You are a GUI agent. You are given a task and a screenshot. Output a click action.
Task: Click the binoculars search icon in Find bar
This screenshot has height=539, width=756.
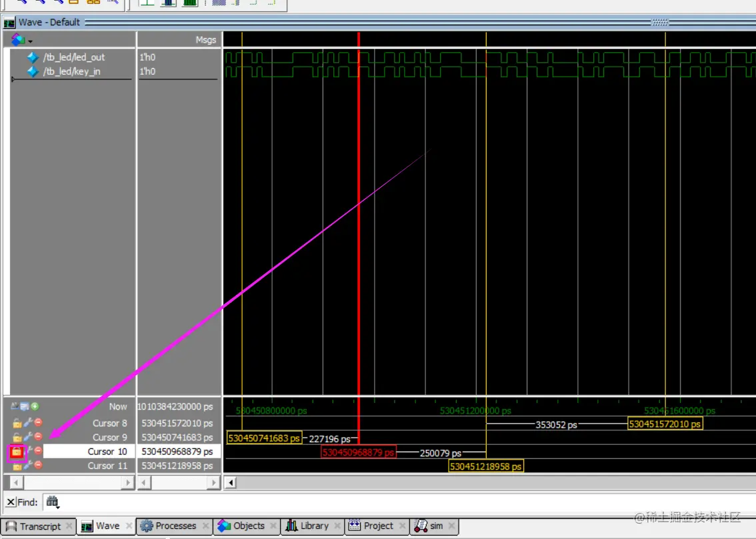52,502
